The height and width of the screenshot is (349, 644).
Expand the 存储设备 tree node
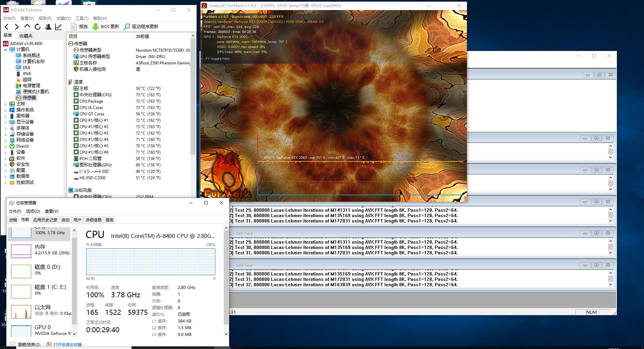click(6, 134)
